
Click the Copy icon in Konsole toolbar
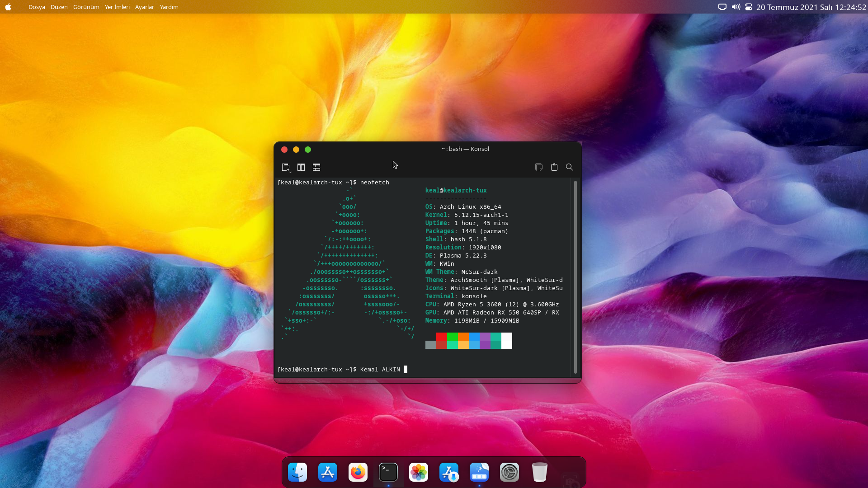pyautogui.click(x=539, y=167)
